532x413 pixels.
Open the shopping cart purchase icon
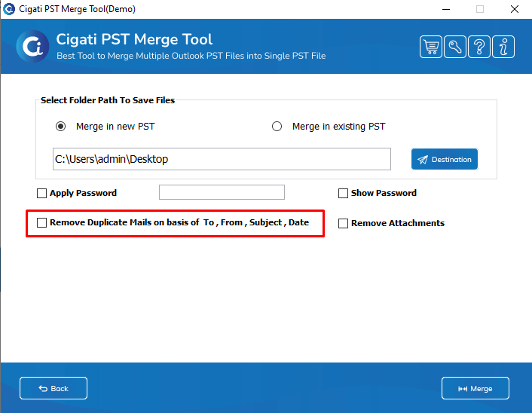point(430,47)
